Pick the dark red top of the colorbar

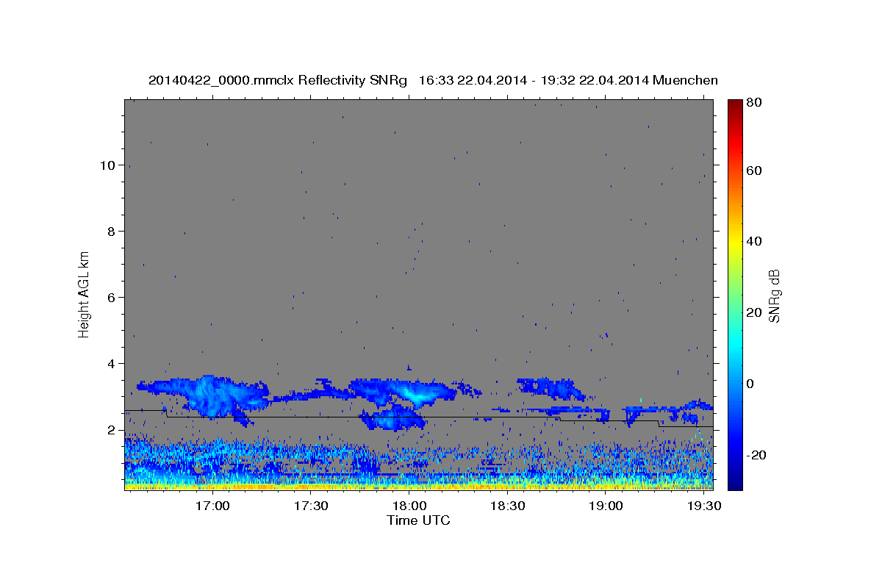735,104
